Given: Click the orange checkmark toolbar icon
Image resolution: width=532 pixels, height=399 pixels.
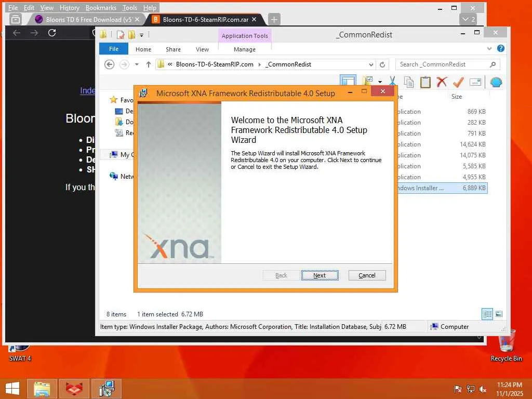Looking at the screenshot, I should click(458, 82).
